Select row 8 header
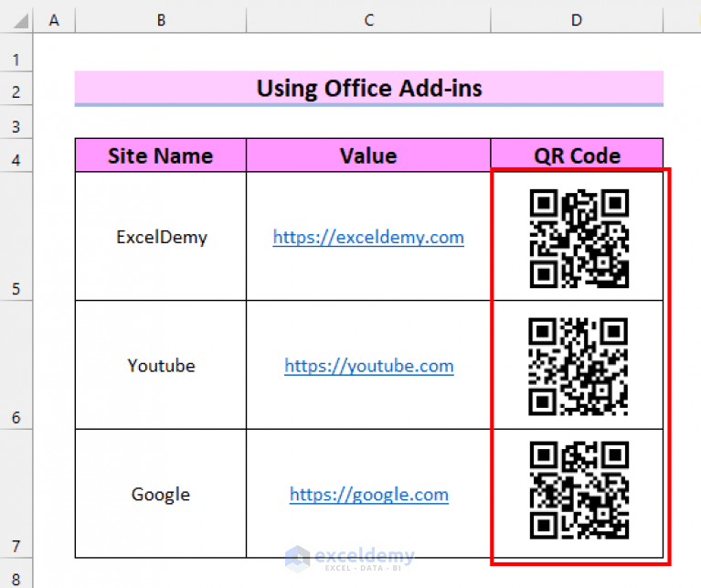701x588 pixels. (16, 573)
